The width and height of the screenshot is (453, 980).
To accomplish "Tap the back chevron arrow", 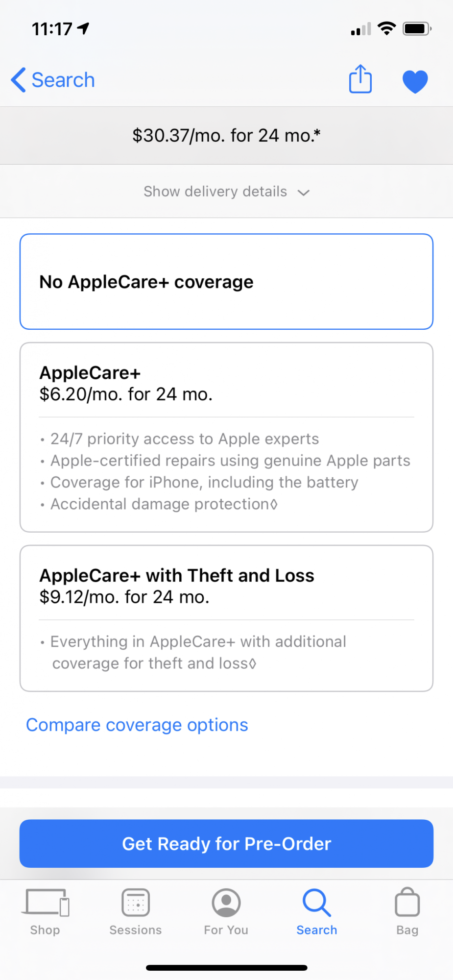I will click(18, 80).
